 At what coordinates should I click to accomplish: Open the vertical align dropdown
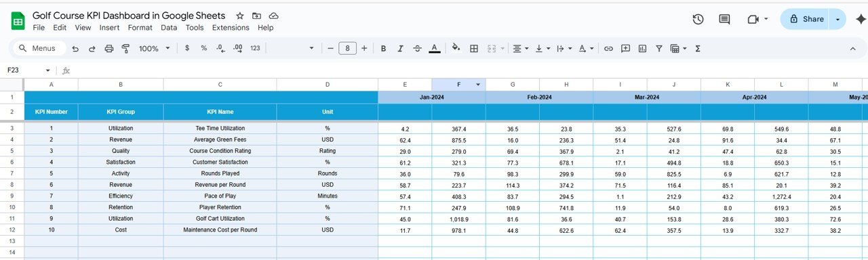pos(542,49)
